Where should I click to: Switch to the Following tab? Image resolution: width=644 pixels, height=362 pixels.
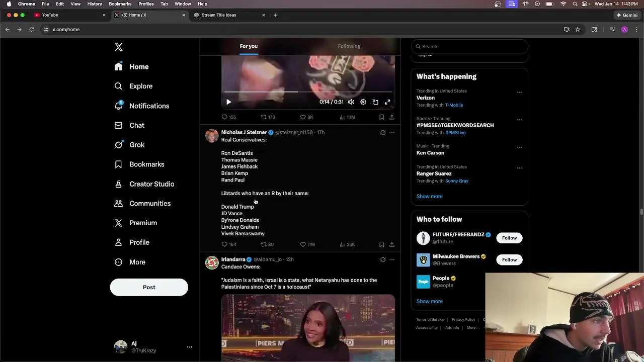click(349, 46)
